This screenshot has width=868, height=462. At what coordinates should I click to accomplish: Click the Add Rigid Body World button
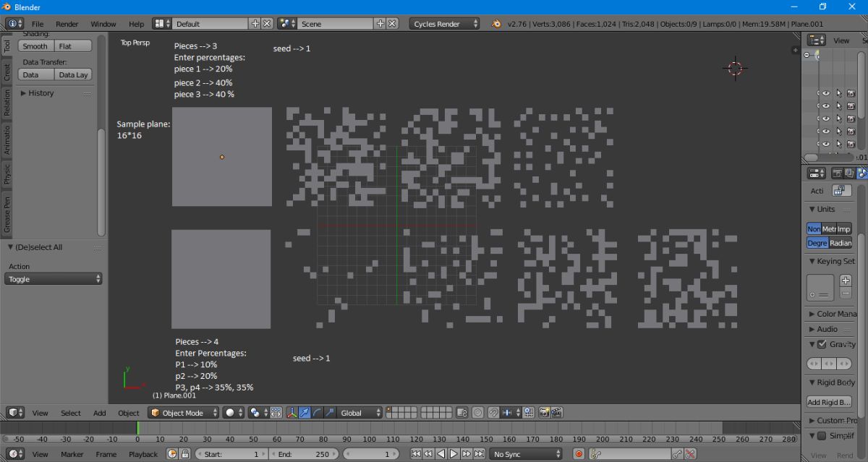[830, 402]
